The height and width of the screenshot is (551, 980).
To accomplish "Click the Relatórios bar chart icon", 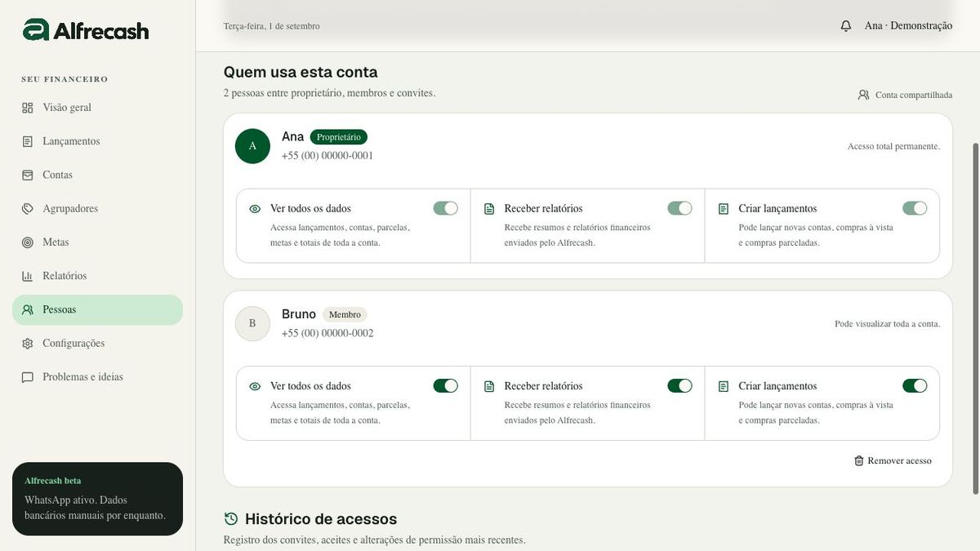I will (x=28, y=276).
